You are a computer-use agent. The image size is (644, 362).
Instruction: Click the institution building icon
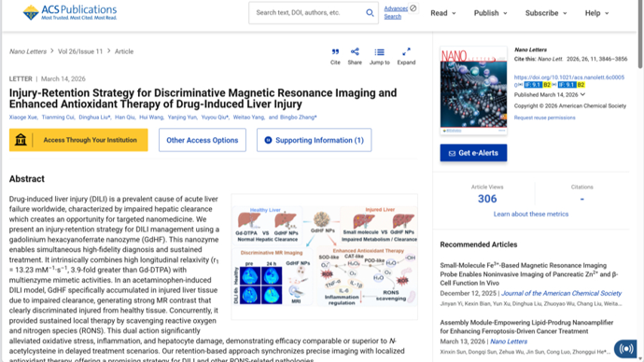pyautogui.click(x=21, y=140)
